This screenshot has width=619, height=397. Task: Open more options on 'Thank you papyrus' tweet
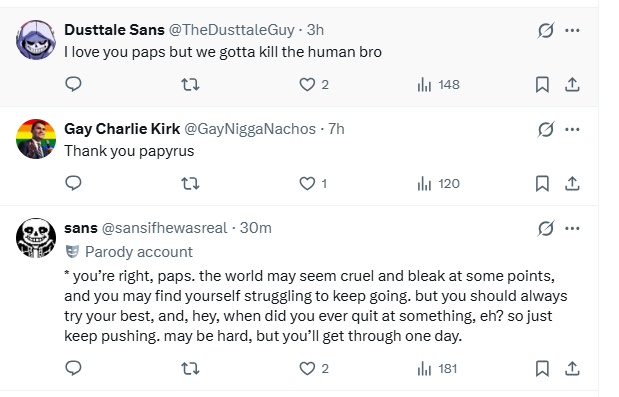572,129
